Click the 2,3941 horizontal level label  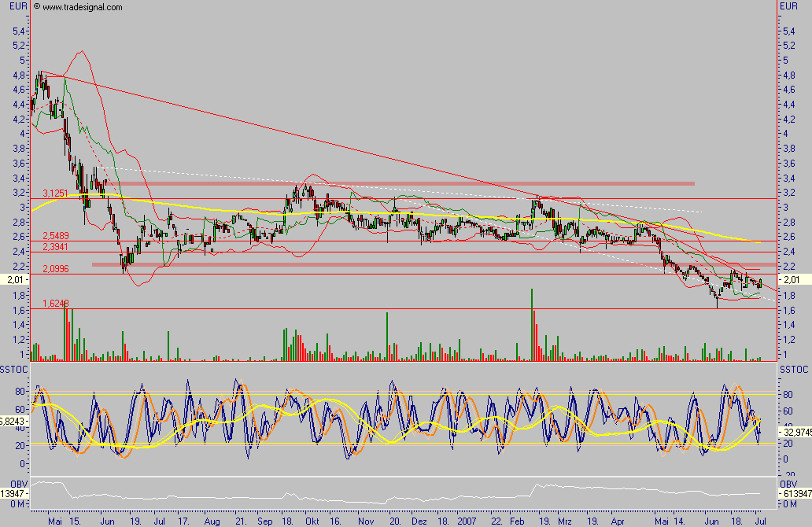click(x=55, y=247)
